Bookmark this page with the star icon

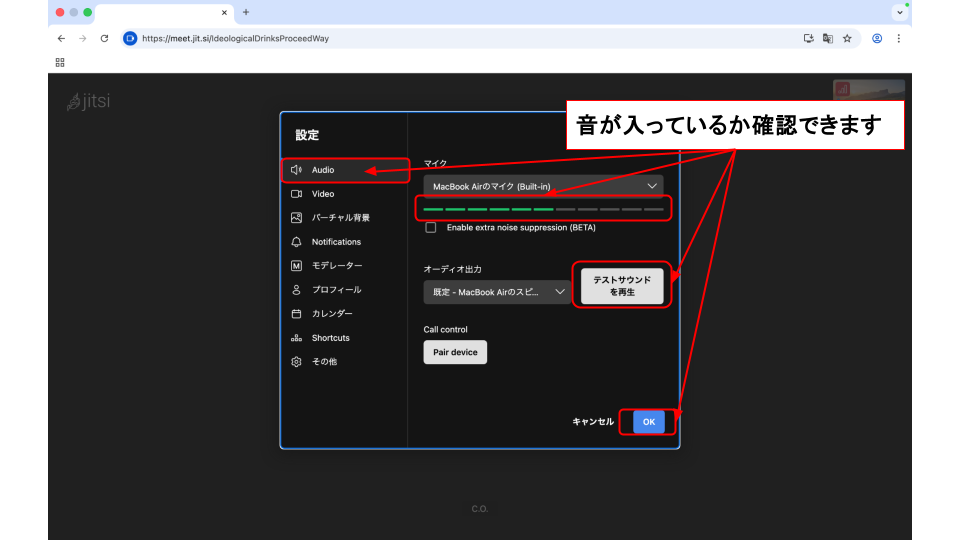tap(847, 39)
